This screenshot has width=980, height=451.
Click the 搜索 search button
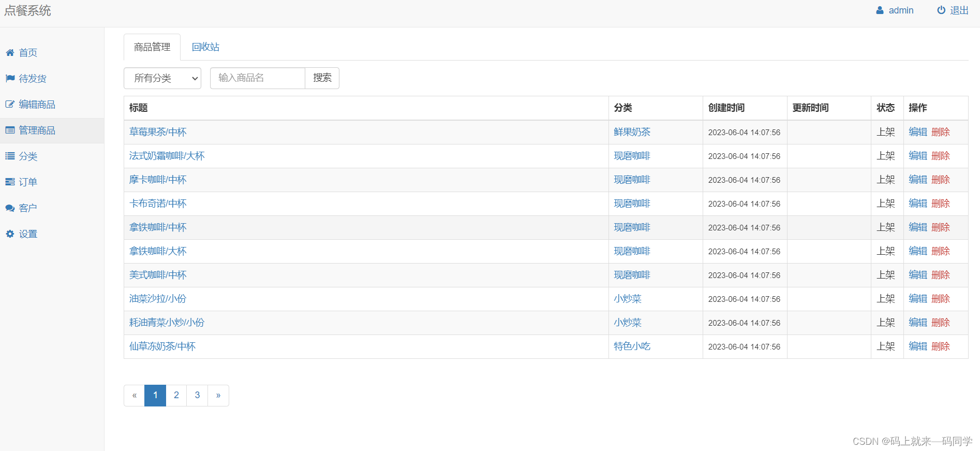322,78
